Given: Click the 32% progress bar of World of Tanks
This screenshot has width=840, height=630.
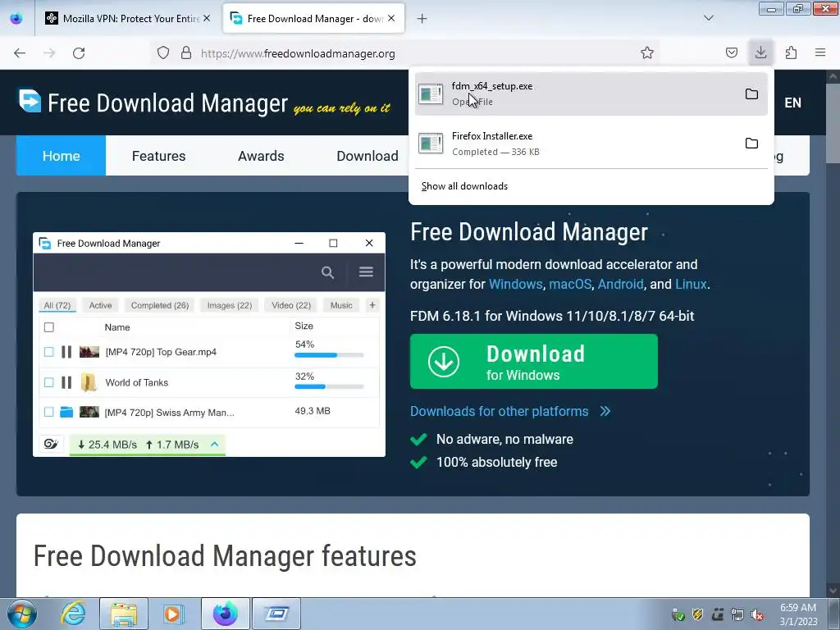Looking at the screenshot, I should [x=329, y=387].
